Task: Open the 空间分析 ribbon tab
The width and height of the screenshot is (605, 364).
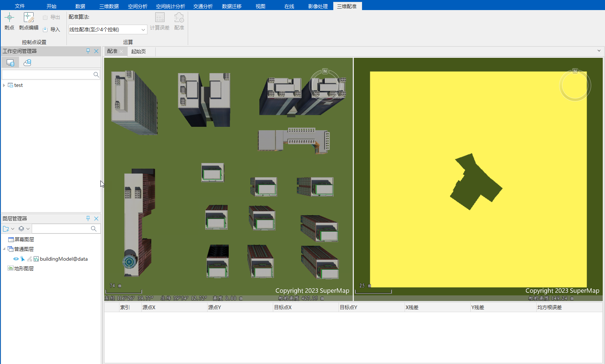Action: [138, 6]
